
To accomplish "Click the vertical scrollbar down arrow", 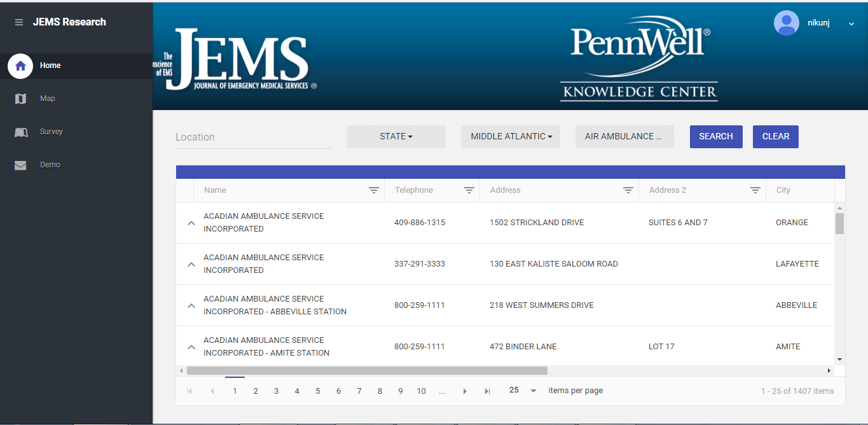I will [839, 359].
